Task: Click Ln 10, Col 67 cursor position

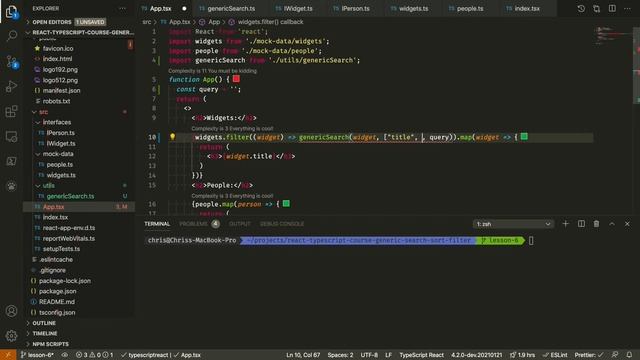Action: click(x=303, y=355)
